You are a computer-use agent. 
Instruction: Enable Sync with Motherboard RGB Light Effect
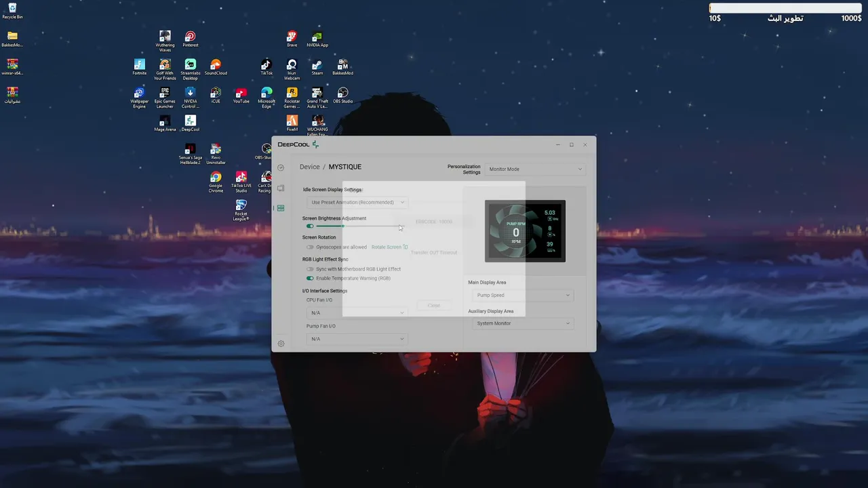click(310, 269)
